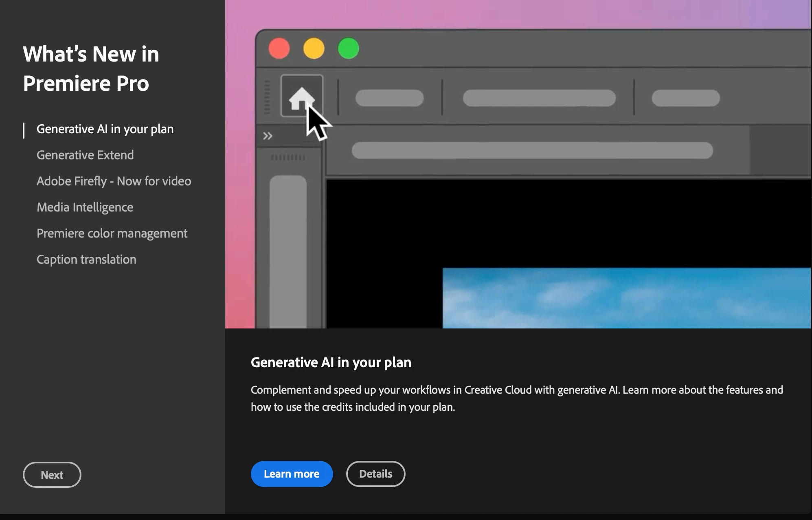Select the Caption translation item
The height and width of the screenshot is (520, 812).
[x=86, y=260]
